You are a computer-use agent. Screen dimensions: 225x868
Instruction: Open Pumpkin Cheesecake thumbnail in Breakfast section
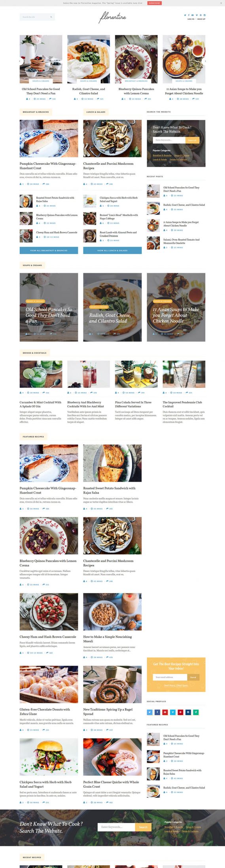49,139
